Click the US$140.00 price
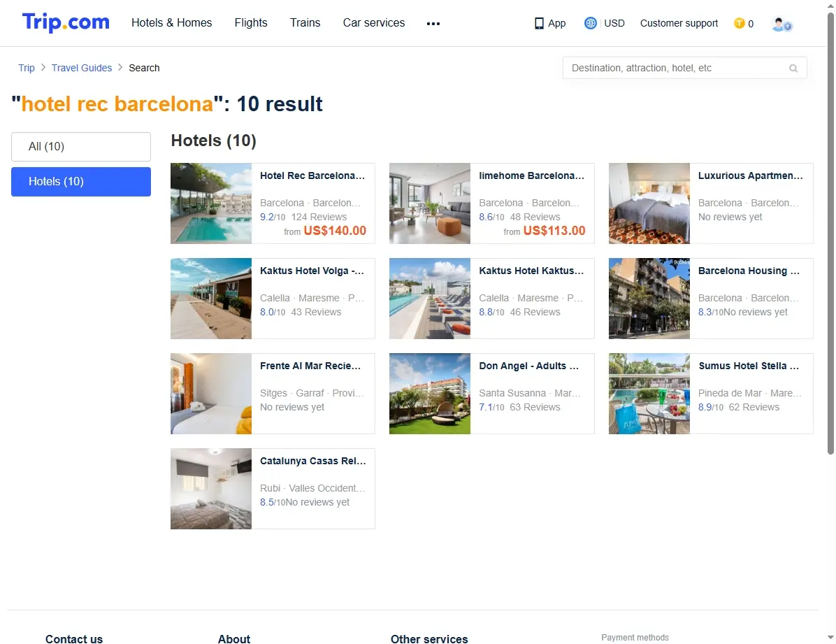836x644 pixels. pyautogui.click(x=335, y=231)
